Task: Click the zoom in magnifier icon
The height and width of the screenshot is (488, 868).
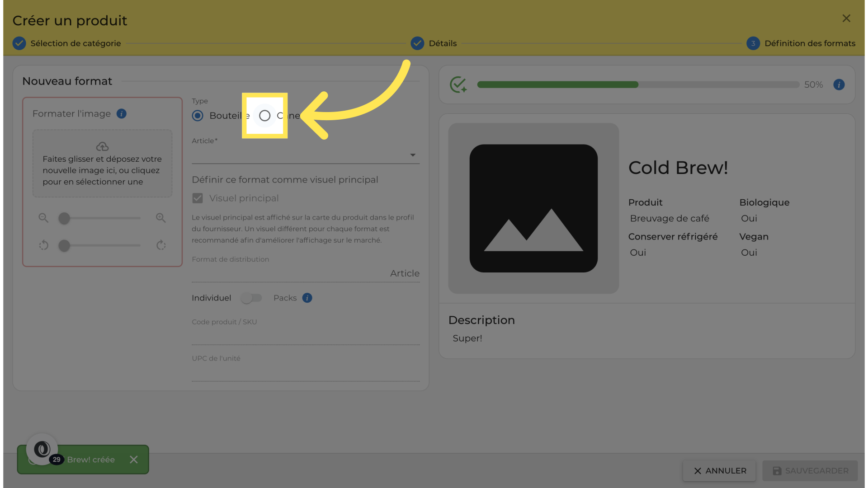Action: click(160, 218)
